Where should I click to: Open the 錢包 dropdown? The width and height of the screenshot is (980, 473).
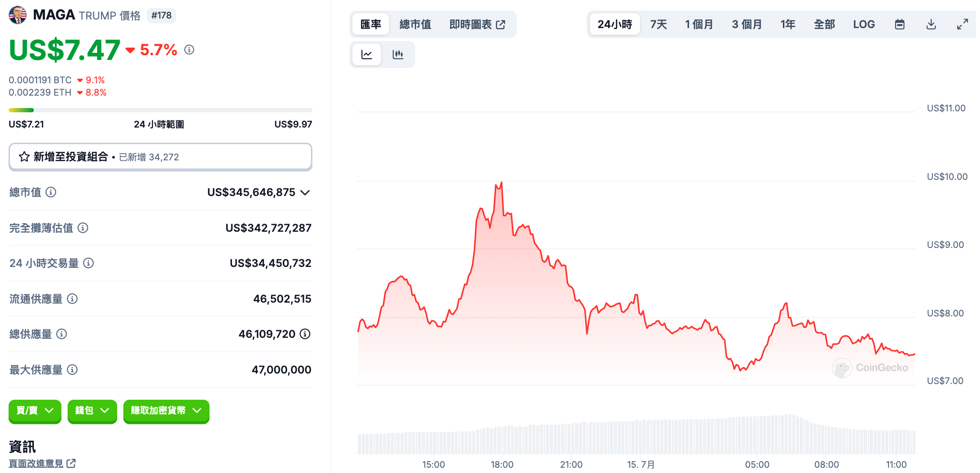[x=92, y=411]
